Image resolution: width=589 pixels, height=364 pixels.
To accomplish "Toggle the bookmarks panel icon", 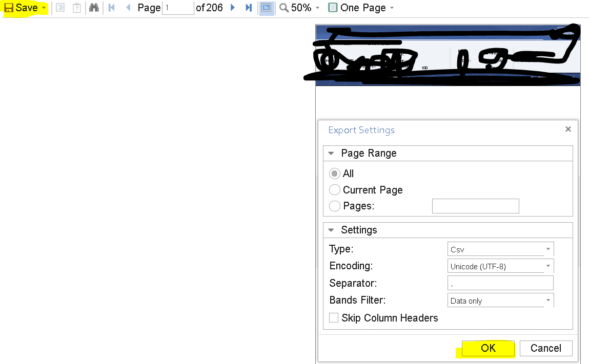I will coord(60,8).
